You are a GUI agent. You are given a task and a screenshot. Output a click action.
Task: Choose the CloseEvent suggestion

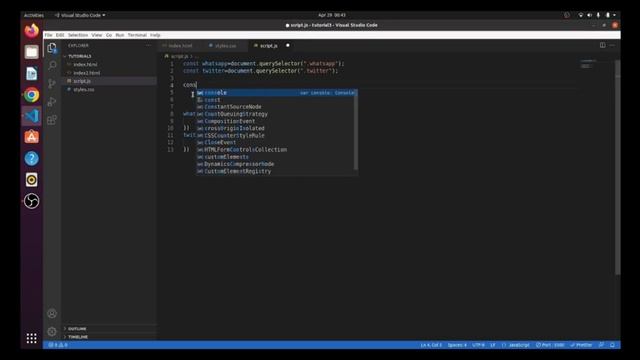(277, 142)
